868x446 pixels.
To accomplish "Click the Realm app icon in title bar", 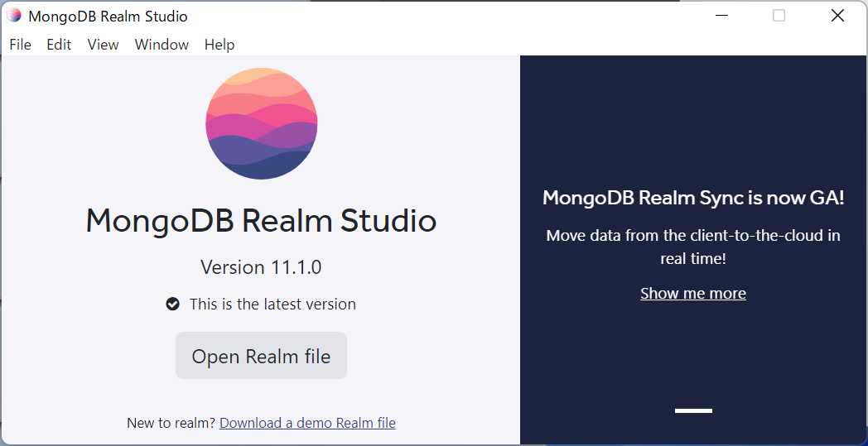I will (x=14, y=16).
